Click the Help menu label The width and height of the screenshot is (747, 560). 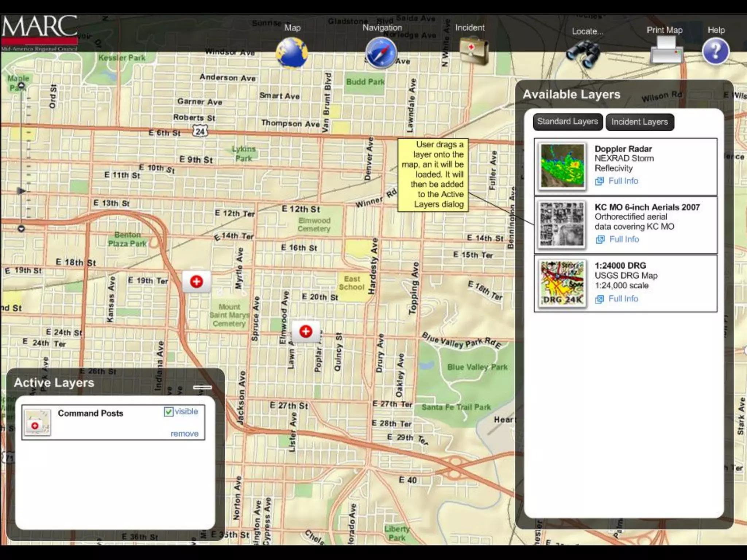(716, 30)
